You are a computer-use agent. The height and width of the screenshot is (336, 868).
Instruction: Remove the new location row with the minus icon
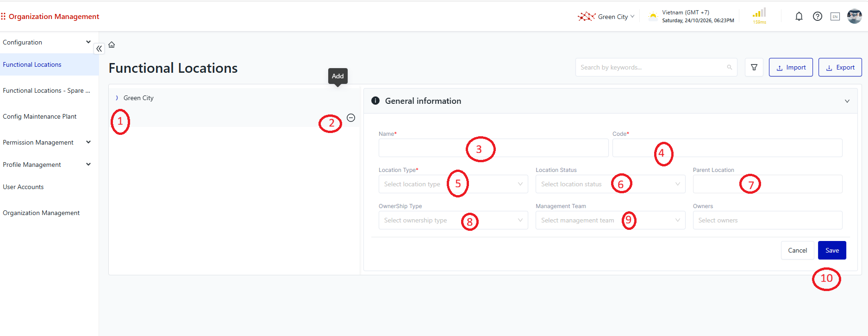351,118
